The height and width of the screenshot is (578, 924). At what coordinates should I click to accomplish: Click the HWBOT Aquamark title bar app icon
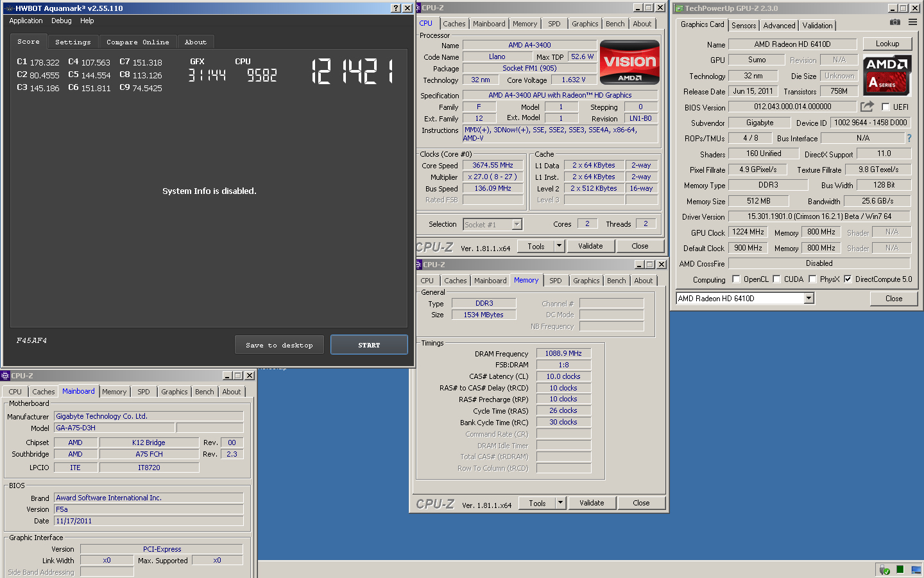tap(9, 8)
